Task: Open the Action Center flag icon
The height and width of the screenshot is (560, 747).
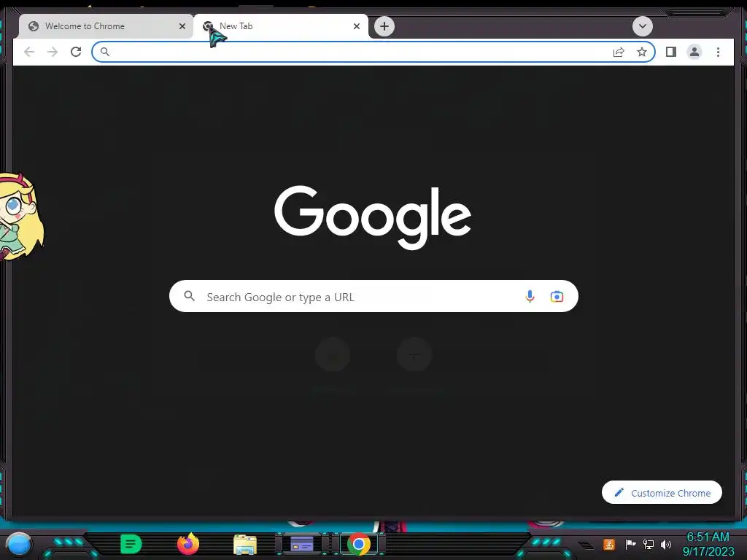Action: 630,544
